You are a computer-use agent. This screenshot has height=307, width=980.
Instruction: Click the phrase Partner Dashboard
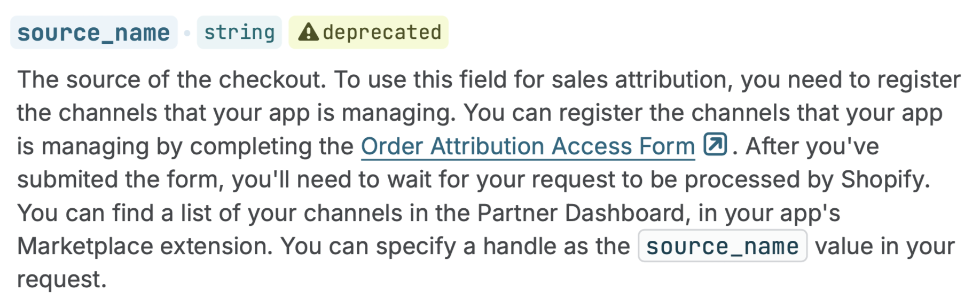pos(581,213)
